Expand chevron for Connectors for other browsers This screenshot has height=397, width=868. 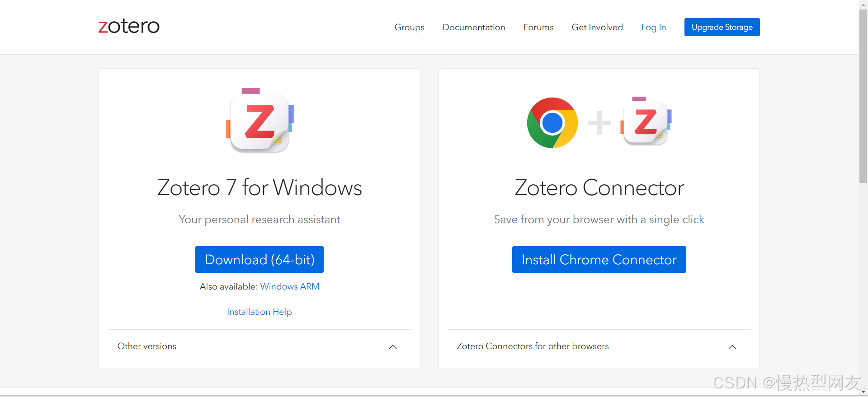(x=732, y=347)
